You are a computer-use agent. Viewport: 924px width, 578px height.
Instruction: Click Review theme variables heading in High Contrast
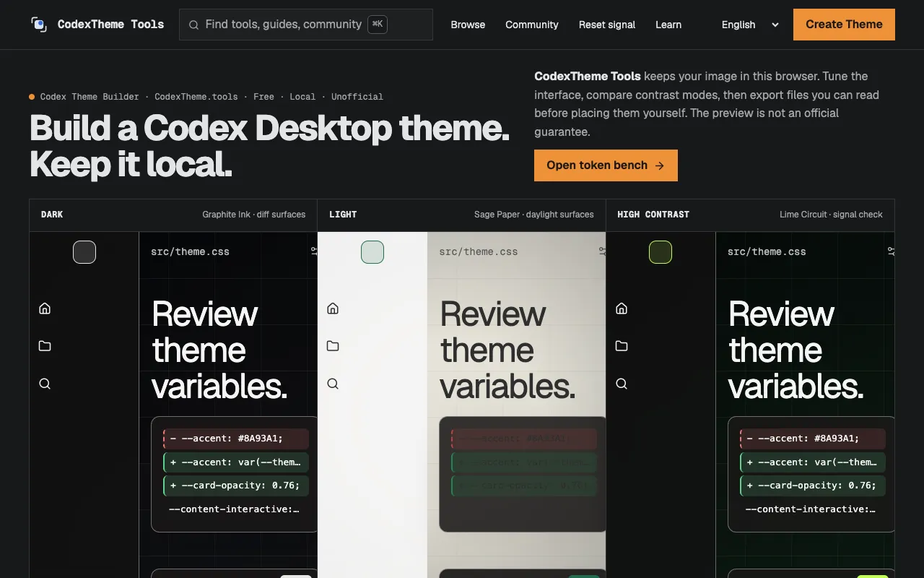coord(796,350)
